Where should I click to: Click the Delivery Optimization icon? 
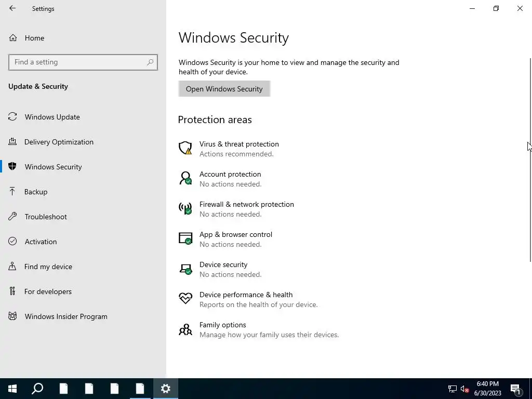coord(12,141)
